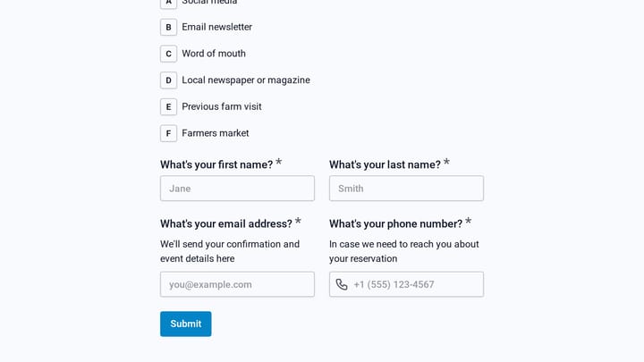Click the phone icon in phone field
644x362 pixels.
pyautogui.click(x=342, y=284)
